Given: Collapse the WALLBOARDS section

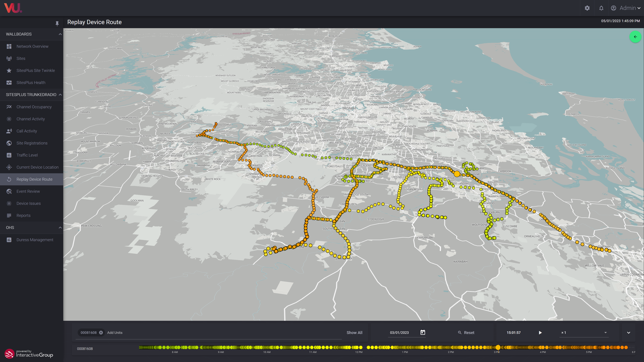Looking at the screenshot, I should [60, 34].
